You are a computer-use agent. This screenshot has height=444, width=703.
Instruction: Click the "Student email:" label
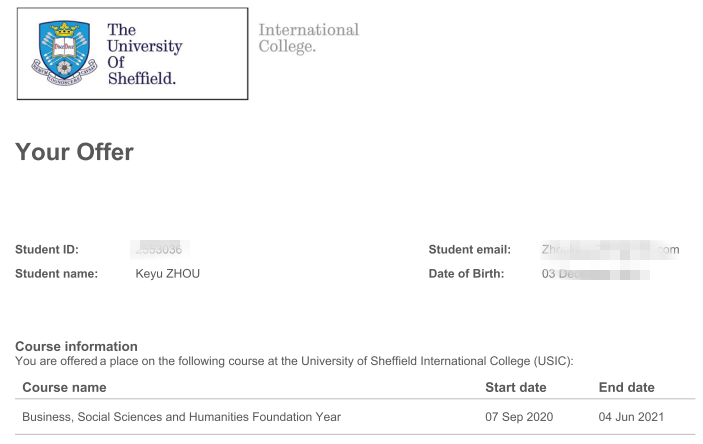pyautogui.click(x=469, y=249)
